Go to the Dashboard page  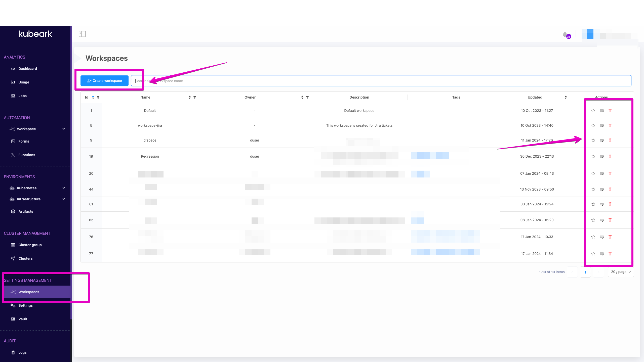pos(27,68)
